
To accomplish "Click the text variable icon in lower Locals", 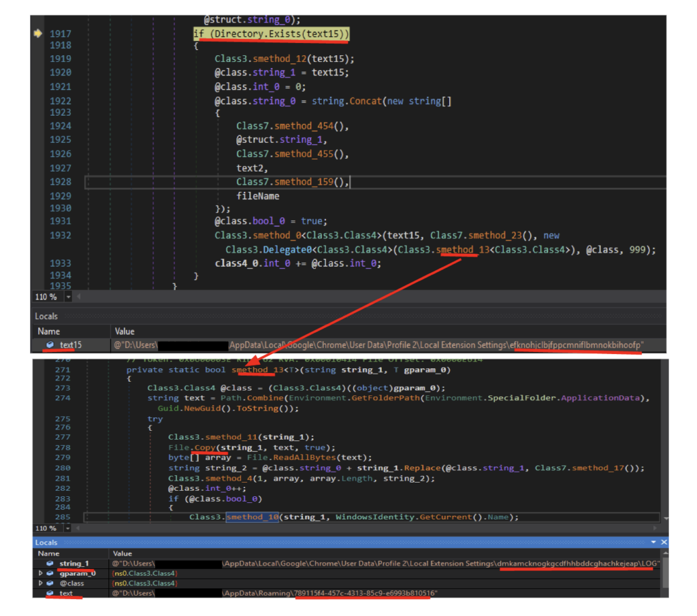I will click(50, 594).
